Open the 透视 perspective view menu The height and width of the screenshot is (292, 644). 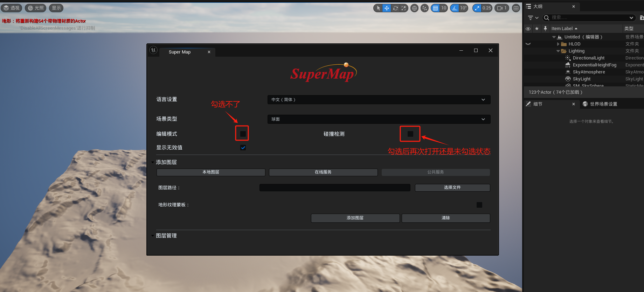point(11,8)
